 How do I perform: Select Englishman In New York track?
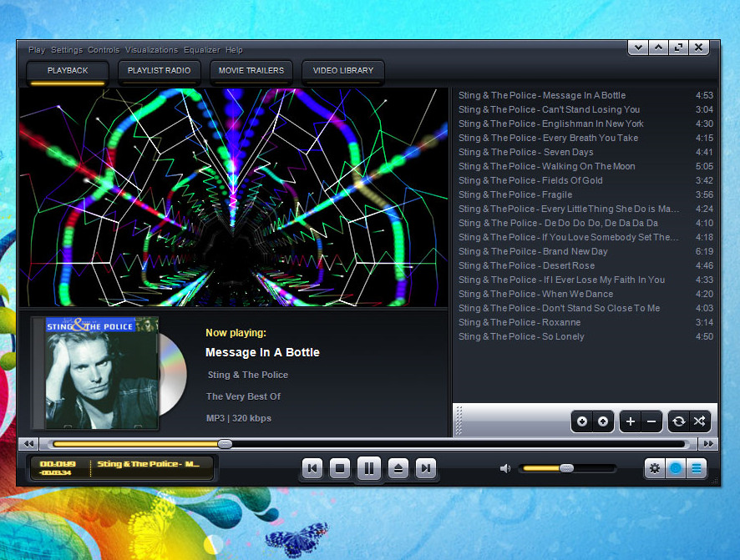(x=585, y=124)
